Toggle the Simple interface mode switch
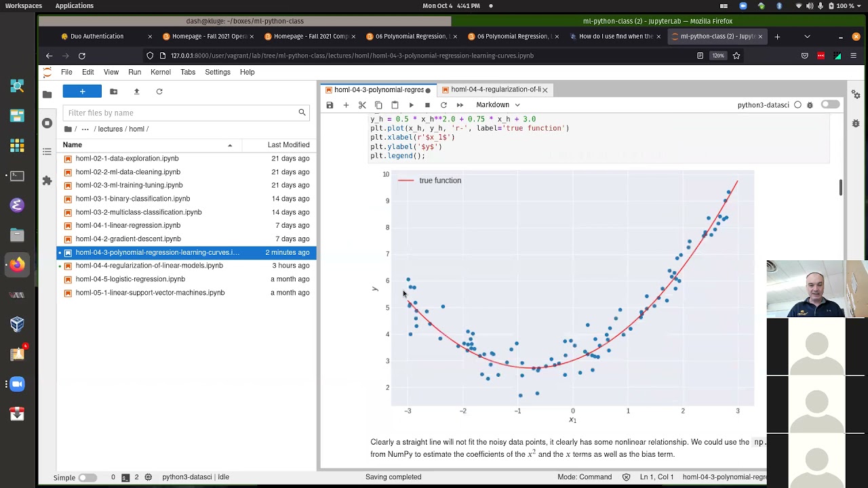The image size is (868, 488). (x=87, y=477)
